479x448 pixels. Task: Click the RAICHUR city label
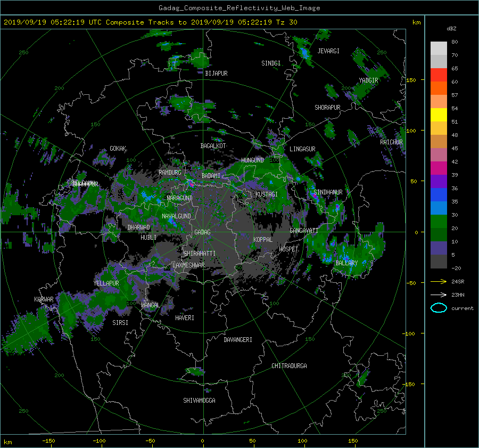point(391,142)
